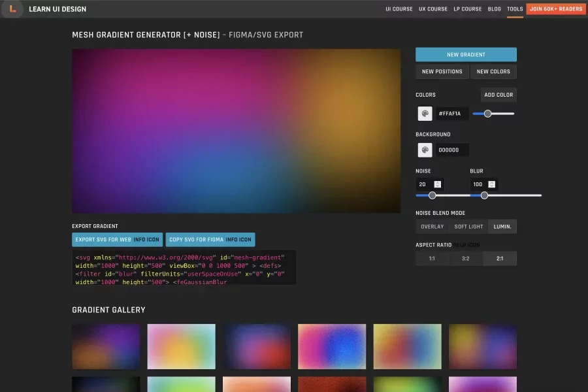The height and width of the screenshot is (392, 588).
Task: Click info icon on Copy SVG for Figma
Action: (238, 240)
